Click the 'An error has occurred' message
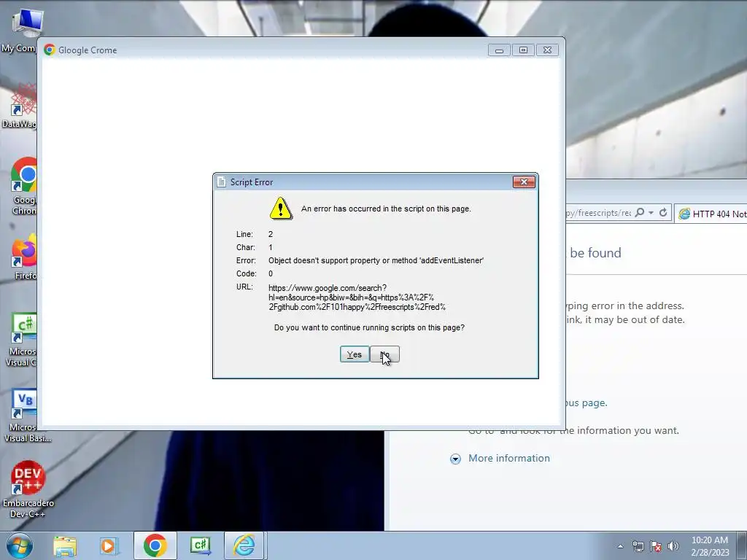 pos(386,209)
